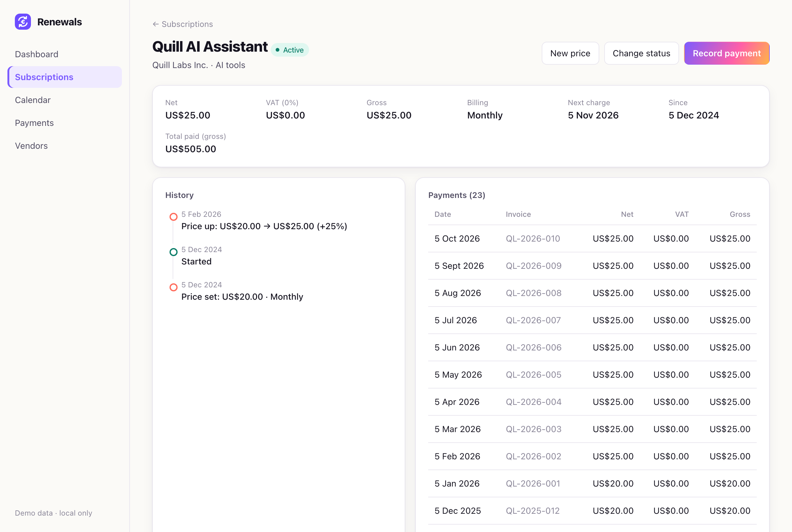Click invoice QL-2026-002
The width and height of the screenshot is (792, 532).
tap(533, 456)
